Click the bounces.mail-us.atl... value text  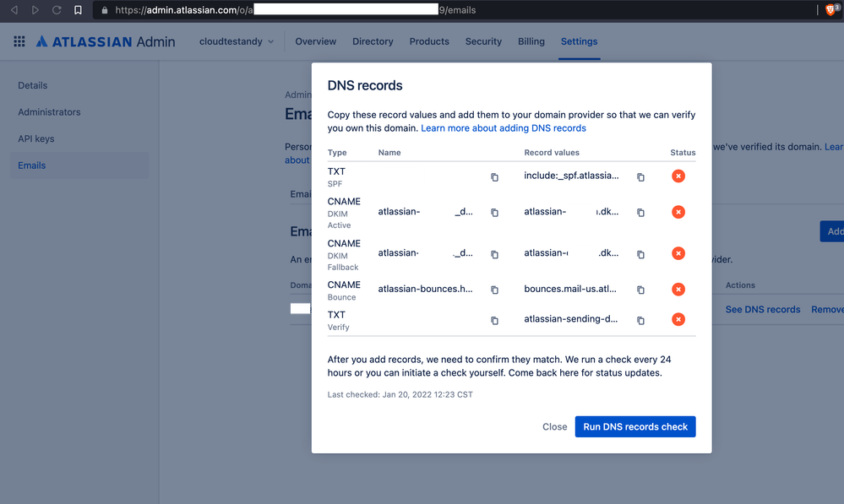[x=570, y=289]
